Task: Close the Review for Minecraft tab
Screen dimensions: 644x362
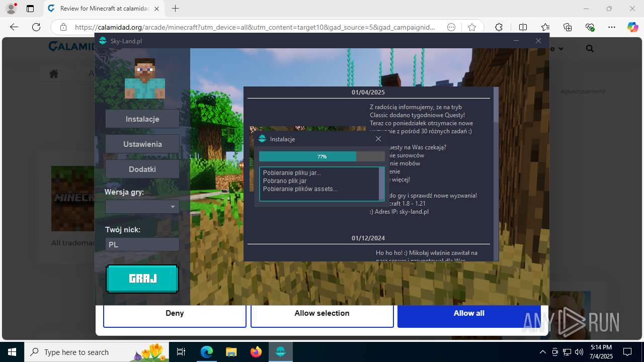Action: 157,9
